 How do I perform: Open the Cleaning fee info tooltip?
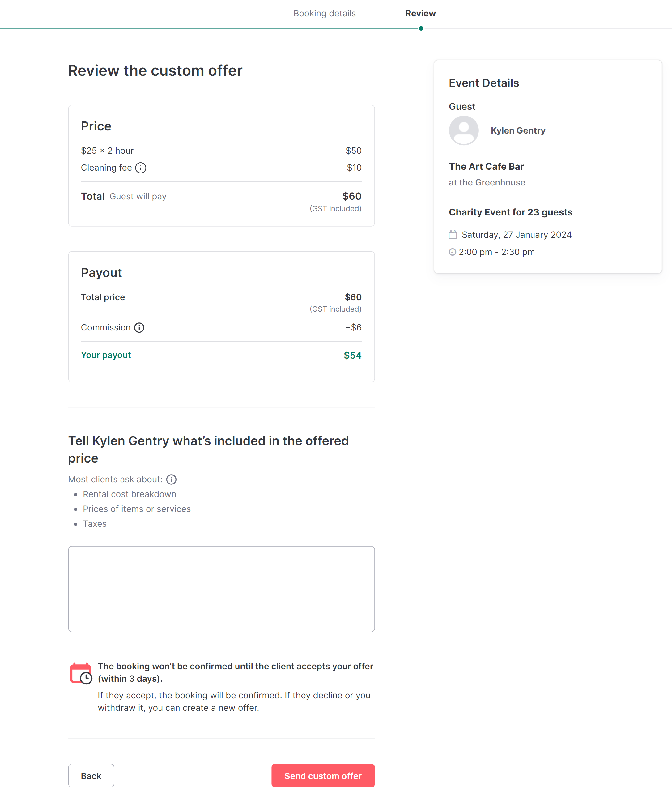(141, 168)
